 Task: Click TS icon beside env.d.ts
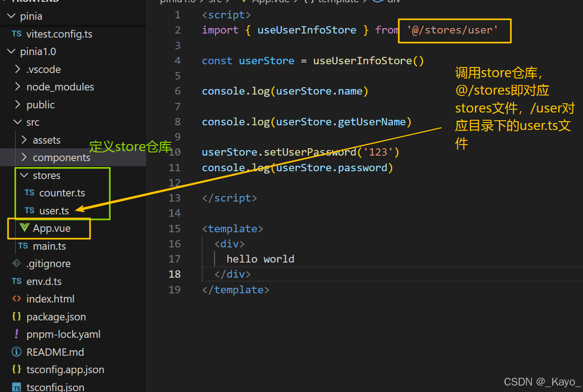coord(17,281)
